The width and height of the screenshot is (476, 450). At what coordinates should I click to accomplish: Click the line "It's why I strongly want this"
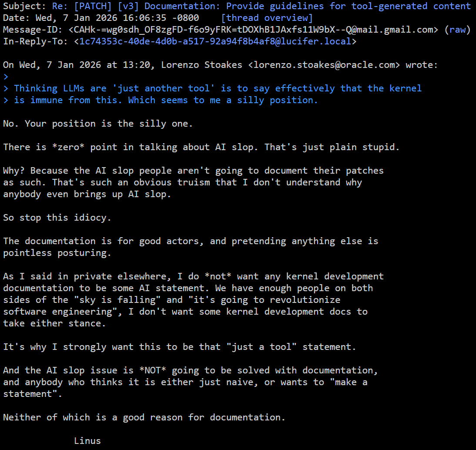(x=179, y=347)
